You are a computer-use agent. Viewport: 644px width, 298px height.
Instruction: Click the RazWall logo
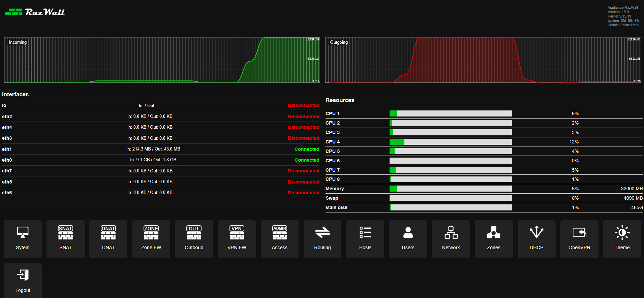pos(35,12)
